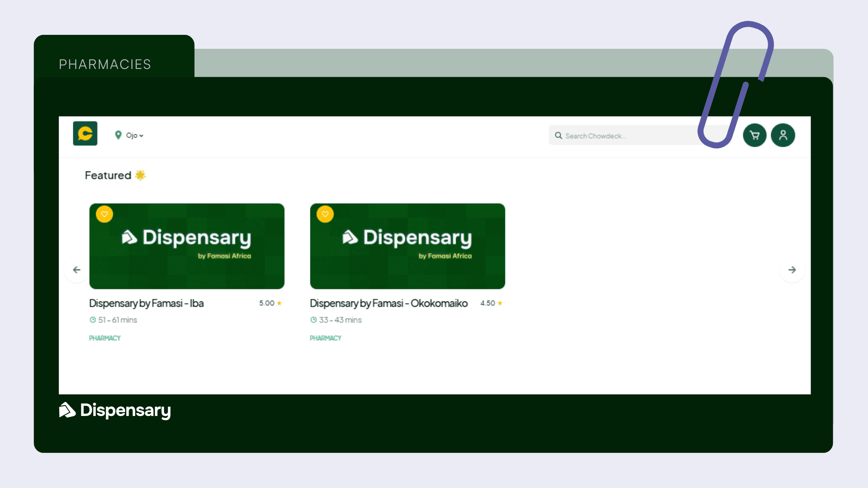Click the search magnifier icon

pyautogui.click(x=558, y=136)
